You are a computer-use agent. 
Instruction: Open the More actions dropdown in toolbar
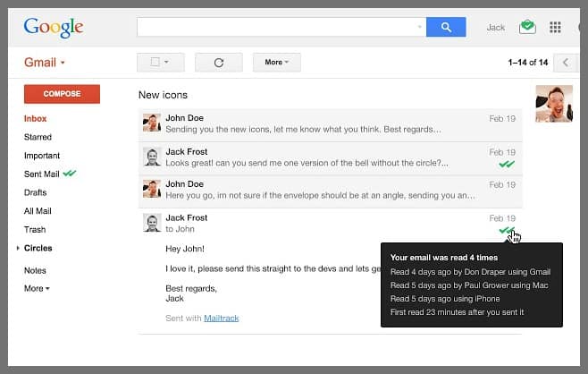click(277, 62)
